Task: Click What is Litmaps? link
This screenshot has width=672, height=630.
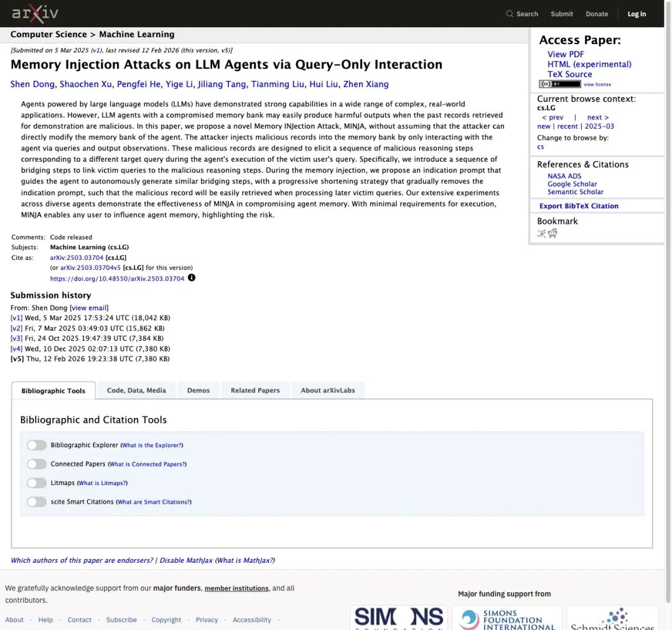Action: 102,483
